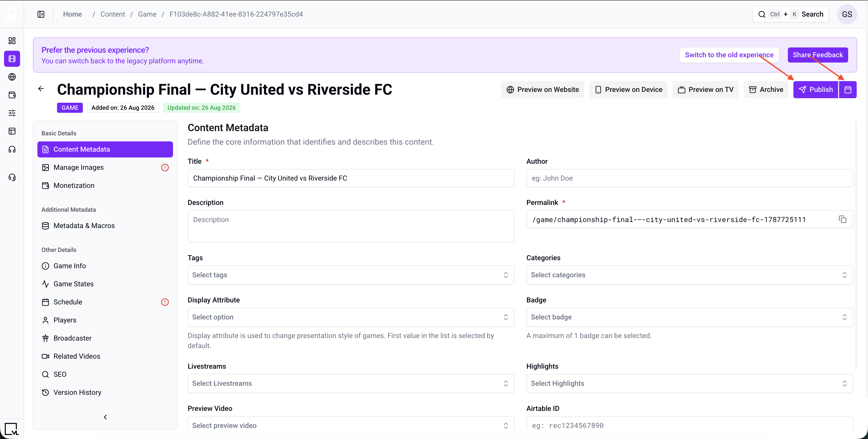This screenshot has height=439, width=868.
Task: Open the Broadcaster section
Action: coord(105,338)
